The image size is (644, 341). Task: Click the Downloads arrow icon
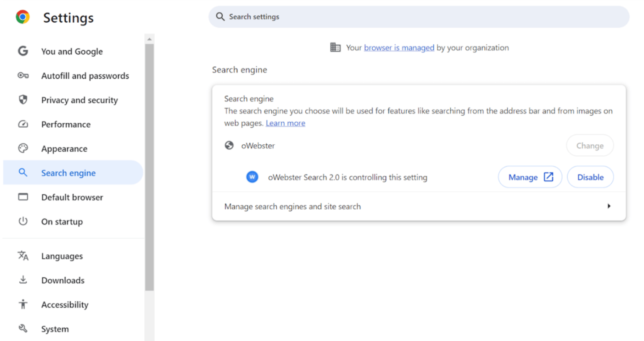pos(23,280)
